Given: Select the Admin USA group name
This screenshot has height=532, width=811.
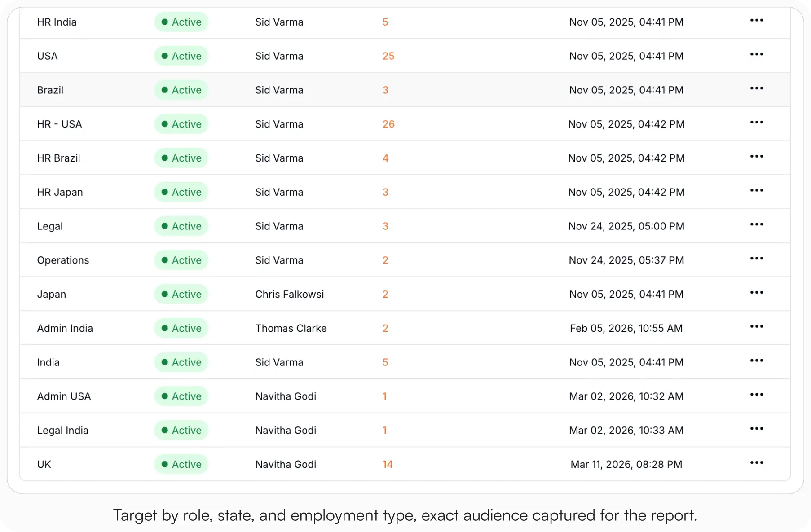Looking at the screenshot, I should [64, 396].
